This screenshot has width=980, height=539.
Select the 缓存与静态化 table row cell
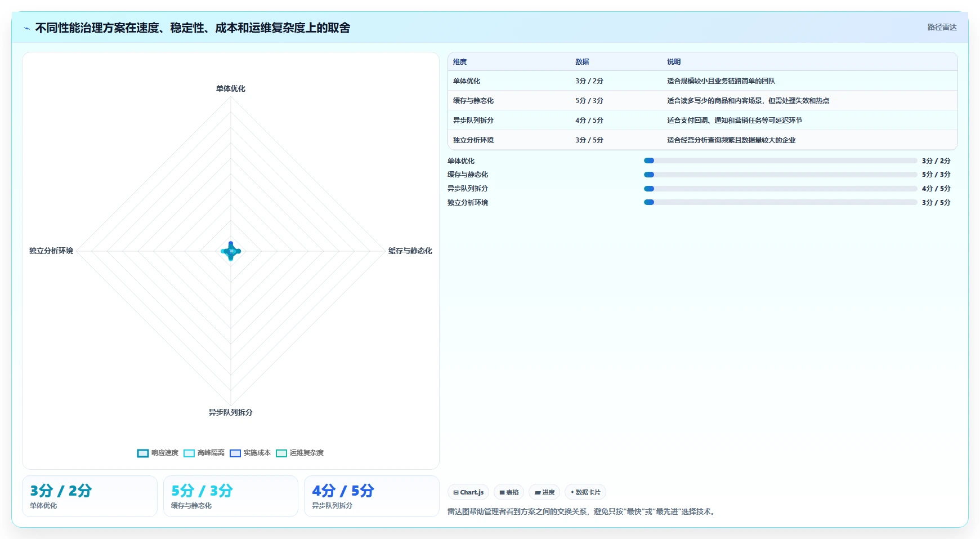coord(473,101)
